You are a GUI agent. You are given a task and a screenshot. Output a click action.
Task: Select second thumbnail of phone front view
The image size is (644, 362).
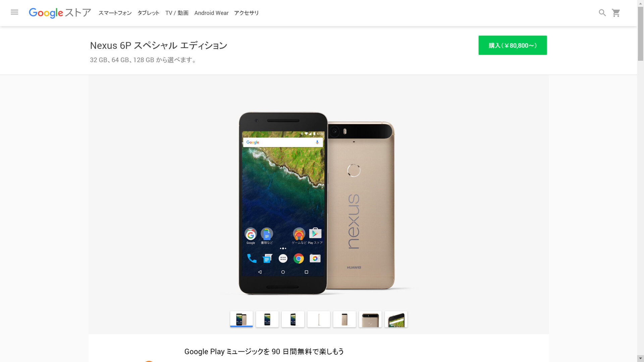click(267, 319)
